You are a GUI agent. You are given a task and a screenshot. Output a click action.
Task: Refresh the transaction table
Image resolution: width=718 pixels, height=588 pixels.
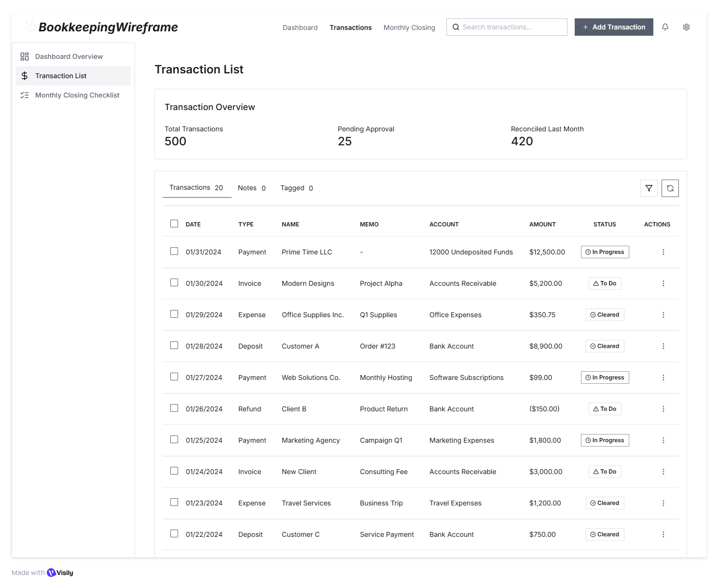(670, 188)
